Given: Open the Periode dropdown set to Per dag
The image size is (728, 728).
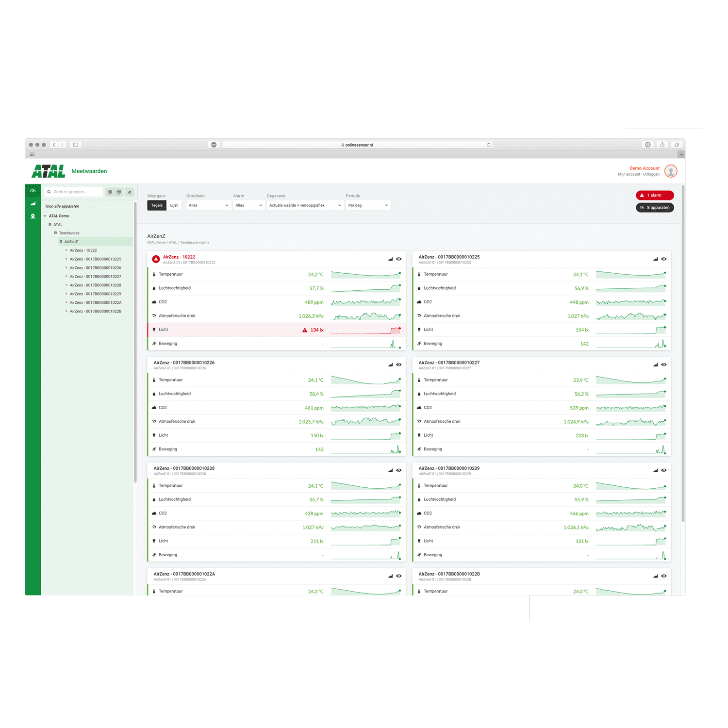Looking at the screenshot, I should point(368,205).
